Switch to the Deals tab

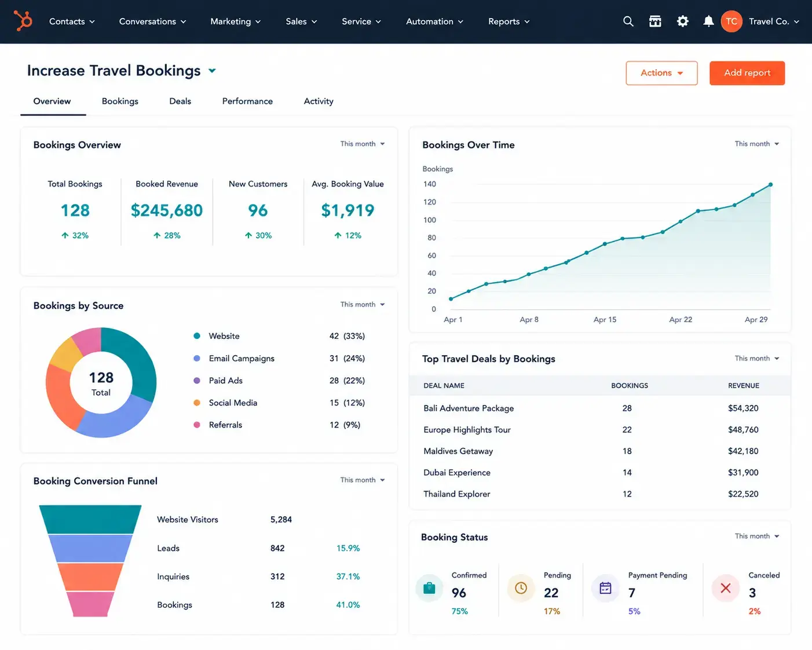(x=180, y=101)
